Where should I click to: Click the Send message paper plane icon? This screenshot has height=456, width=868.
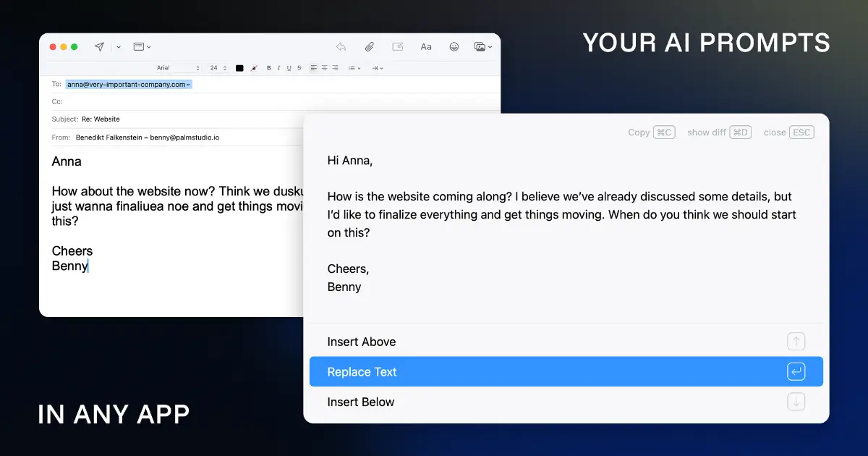coord(99,47)
